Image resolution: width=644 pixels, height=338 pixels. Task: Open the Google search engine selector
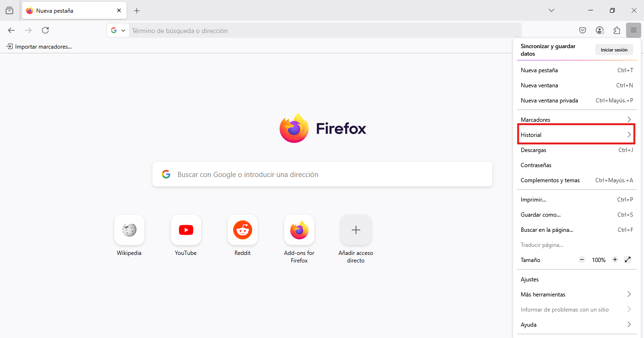click(x=118, y=30)
